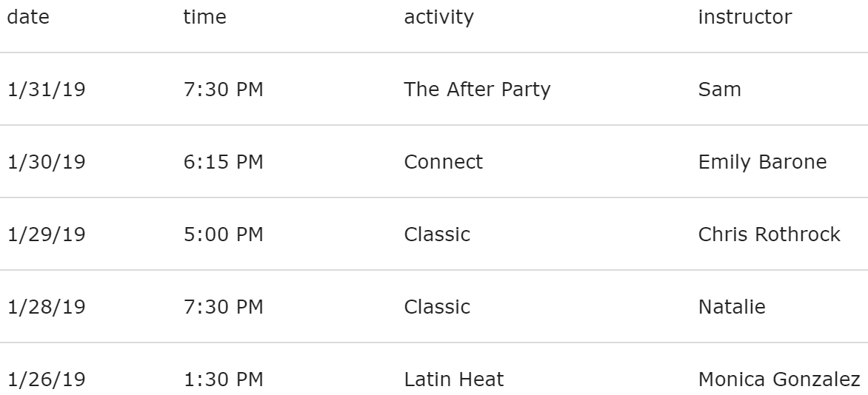Viewport: 868px width, 395px height.
Task: Click the 1/28/19 date cell
Action: point(46,307)
